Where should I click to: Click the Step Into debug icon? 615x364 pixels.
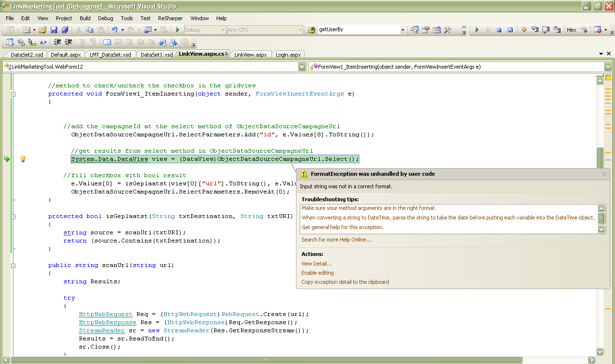(x=535, y=30)
